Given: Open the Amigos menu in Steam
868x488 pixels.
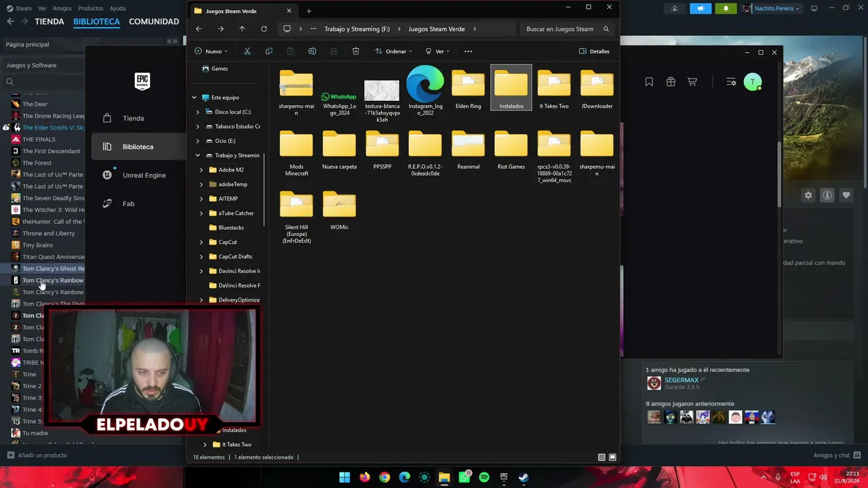Looking at the screenshot, I should tap(62, 8).
